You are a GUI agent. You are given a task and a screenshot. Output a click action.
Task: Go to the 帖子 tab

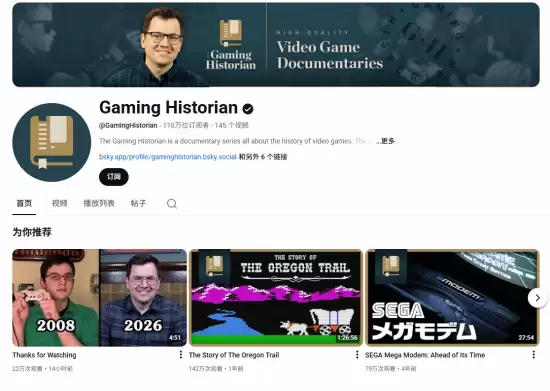click(x=138, y=203)
